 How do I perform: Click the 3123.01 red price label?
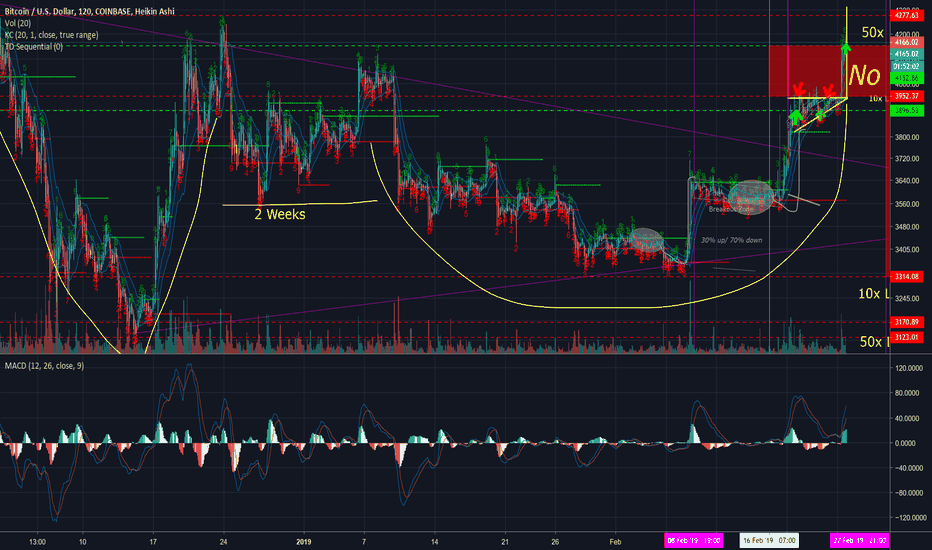point(906,338)
